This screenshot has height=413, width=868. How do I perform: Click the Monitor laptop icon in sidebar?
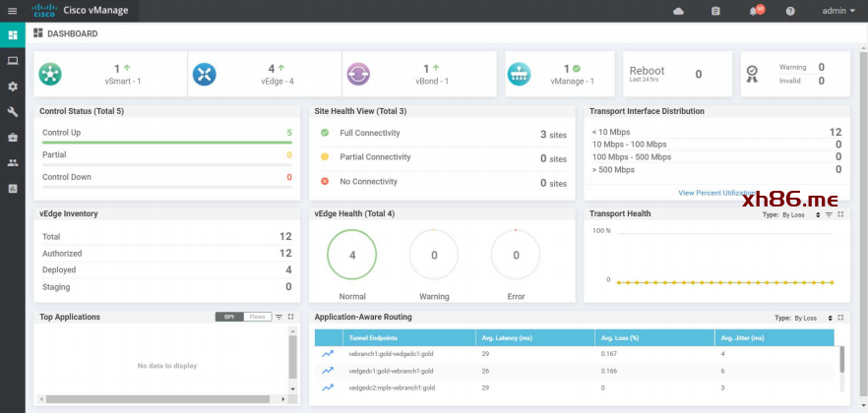coord(13,60)
